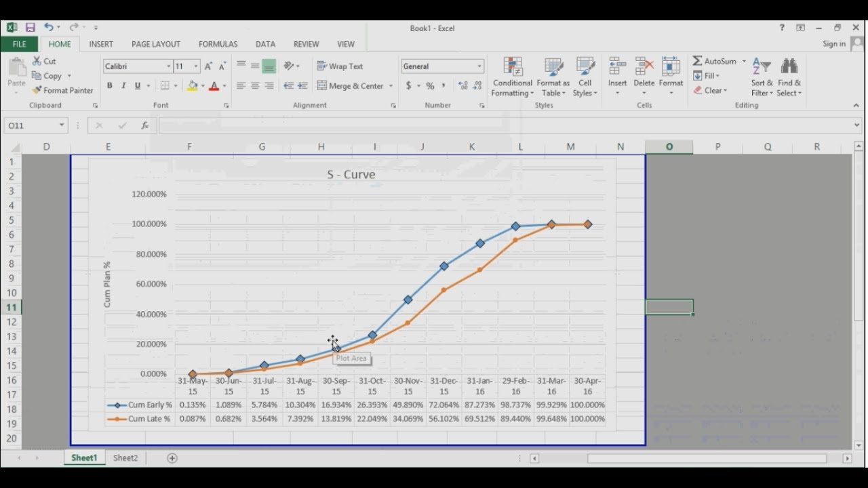Toggle Wrap Text
Screen dimensions: 868x488
[x=340, y=66]
